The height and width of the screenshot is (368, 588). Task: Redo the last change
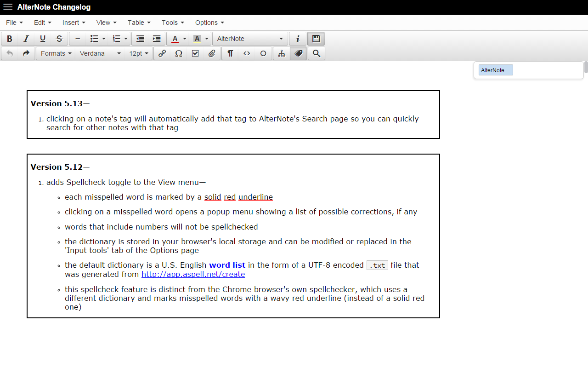pyautogui.click(x=26, y=53)
